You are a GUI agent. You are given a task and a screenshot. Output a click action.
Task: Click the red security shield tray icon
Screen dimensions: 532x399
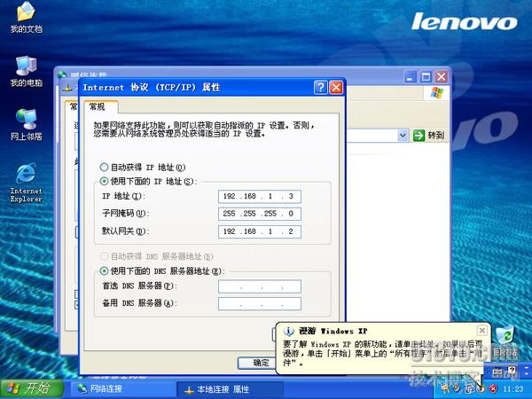pos(493,389)
